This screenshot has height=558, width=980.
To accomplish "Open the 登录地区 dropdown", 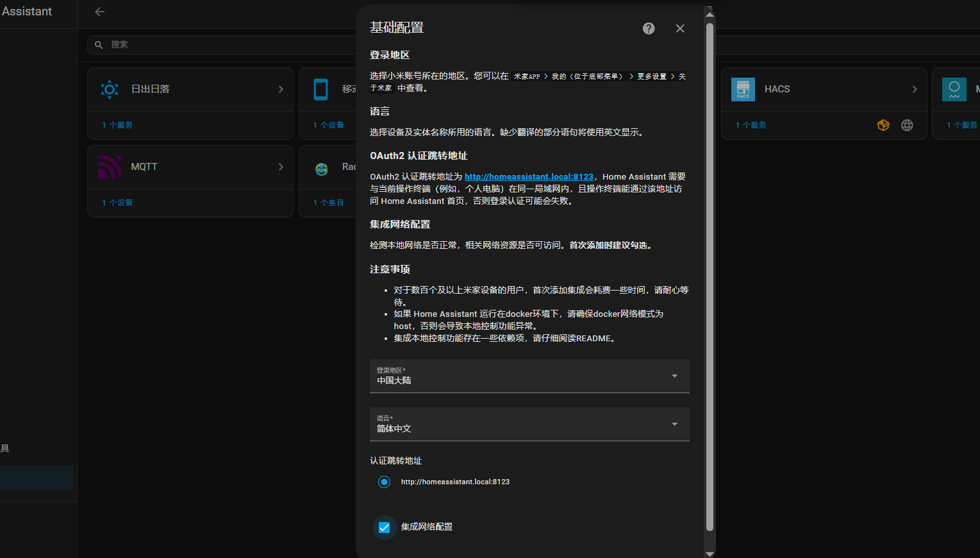I will point(529,376).
